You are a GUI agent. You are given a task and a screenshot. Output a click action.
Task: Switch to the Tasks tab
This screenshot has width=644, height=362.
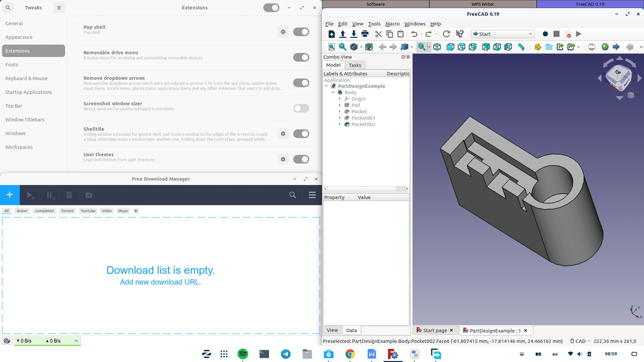click(355, 65)
